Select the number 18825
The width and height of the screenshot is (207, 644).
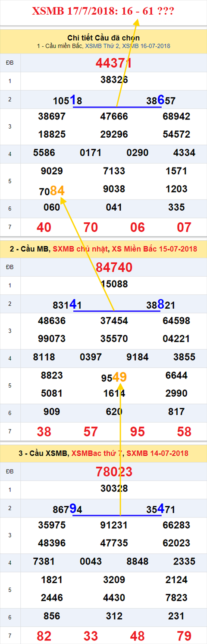(x=52, y=135)
